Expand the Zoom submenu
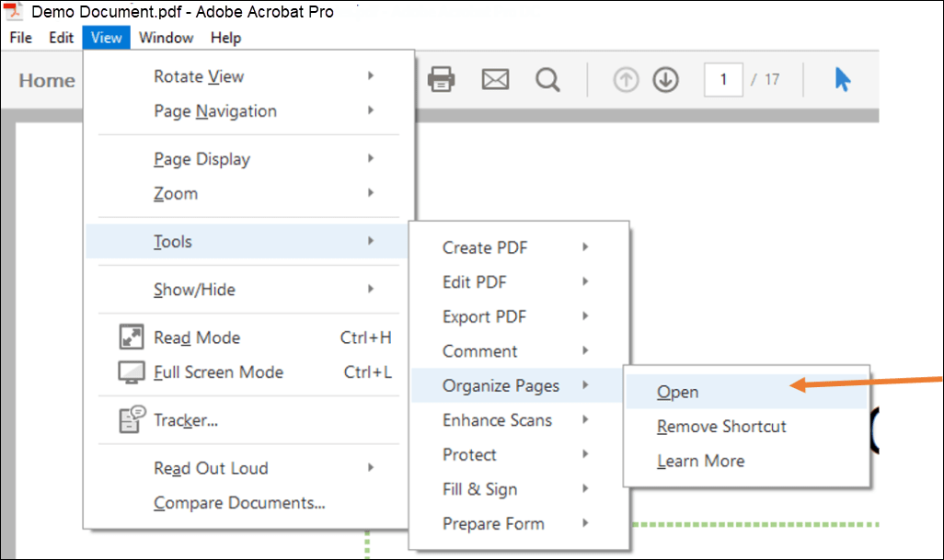This screenshot has height=560, width=944. 248,193
